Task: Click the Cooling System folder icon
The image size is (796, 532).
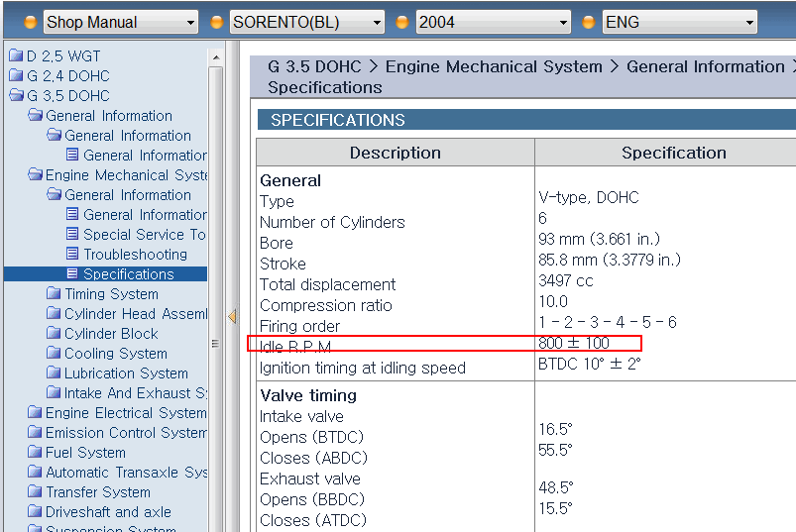Action: [x=54, y=354]
